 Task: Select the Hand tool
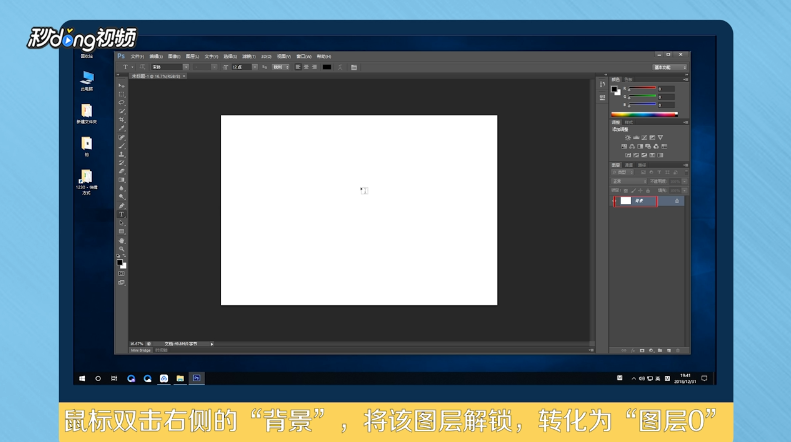coord(122,241)
